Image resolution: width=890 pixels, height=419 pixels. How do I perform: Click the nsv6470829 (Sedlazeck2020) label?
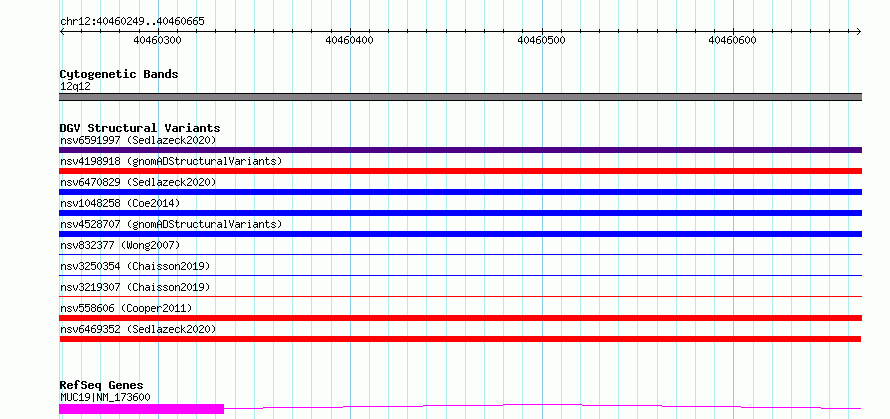pos(138,182)
